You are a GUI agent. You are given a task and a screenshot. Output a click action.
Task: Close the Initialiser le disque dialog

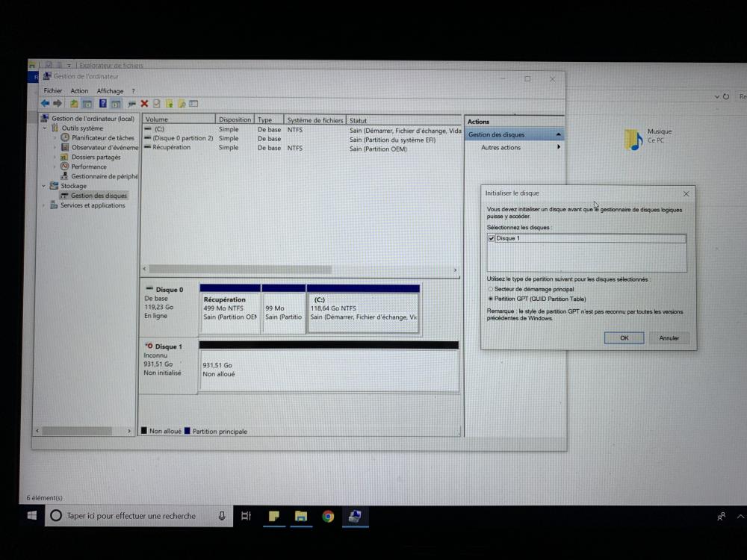point(686,194)
